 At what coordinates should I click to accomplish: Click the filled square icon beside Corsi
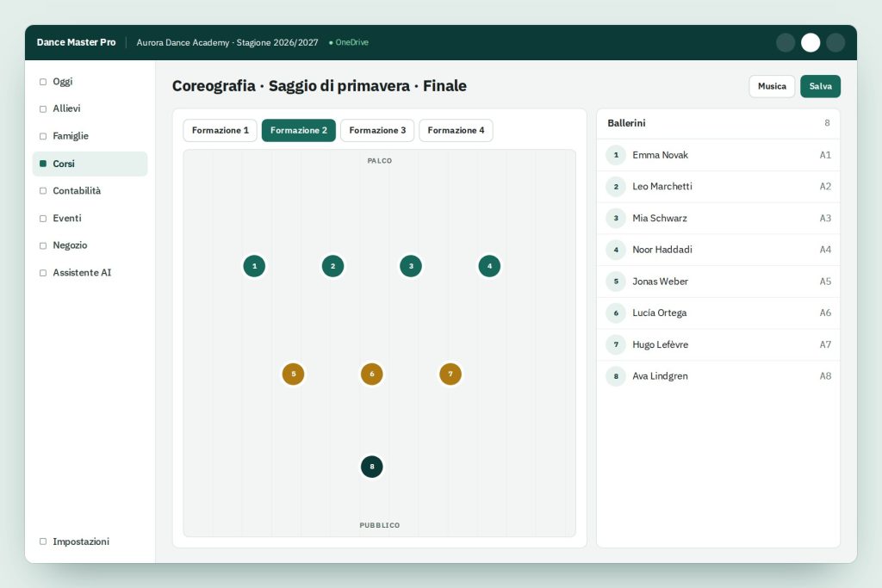(43, 164)
